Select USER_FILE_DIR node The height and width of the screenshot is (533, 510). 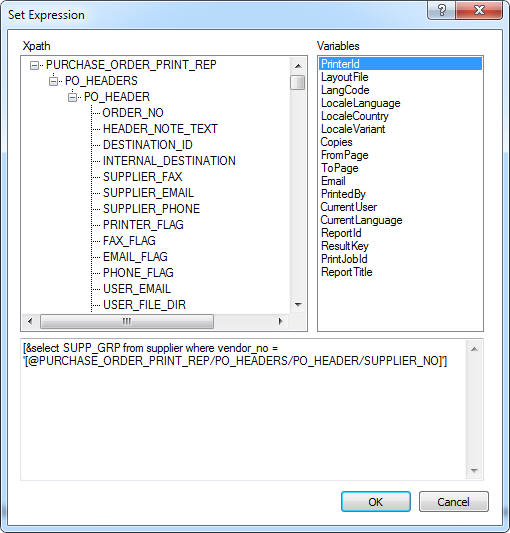(x=144, y=305)
